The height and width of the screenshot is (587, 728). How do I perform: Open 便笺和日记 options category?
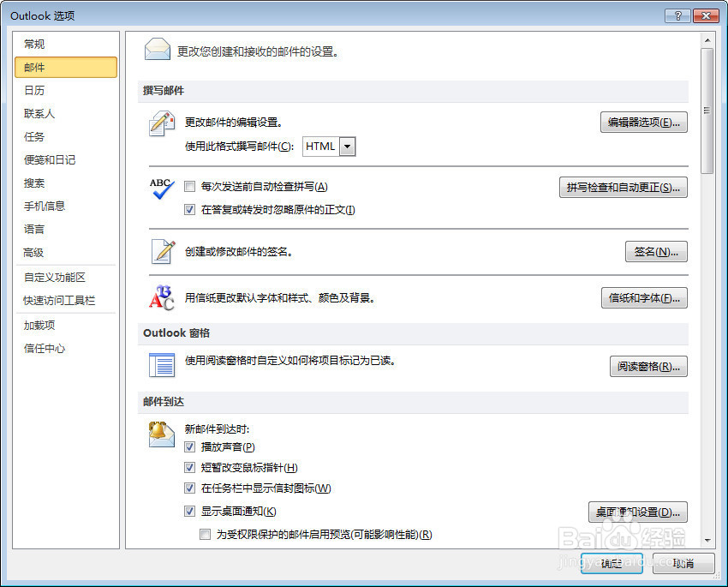tap(66, 160)
